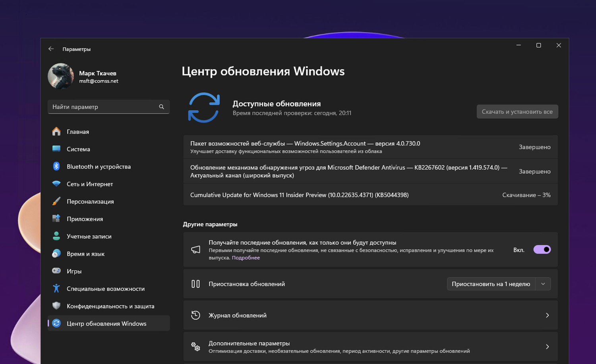Click the Доступные обновления heading
Viewport: 596px width, 364px height.
pos(277,104)
